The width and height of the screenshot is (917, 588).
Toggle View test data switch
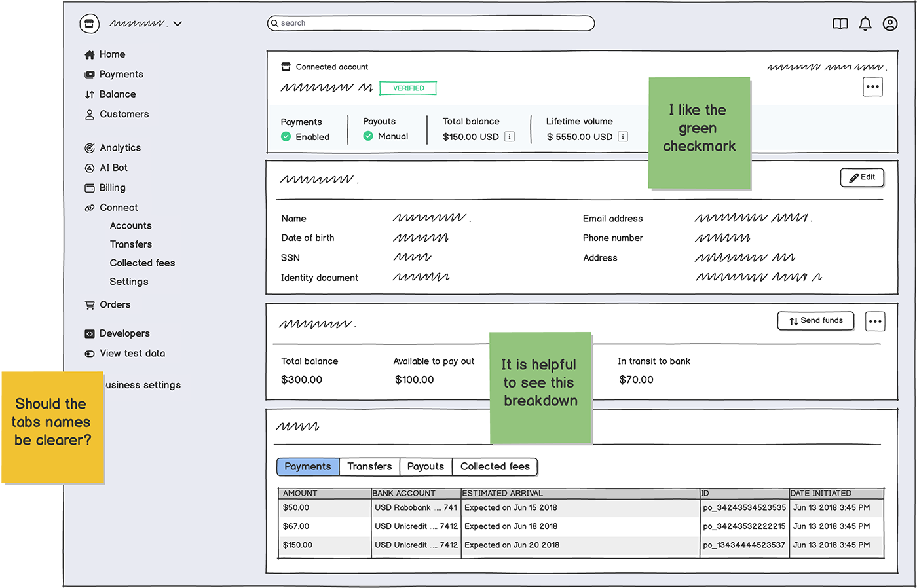coord(90,354)
